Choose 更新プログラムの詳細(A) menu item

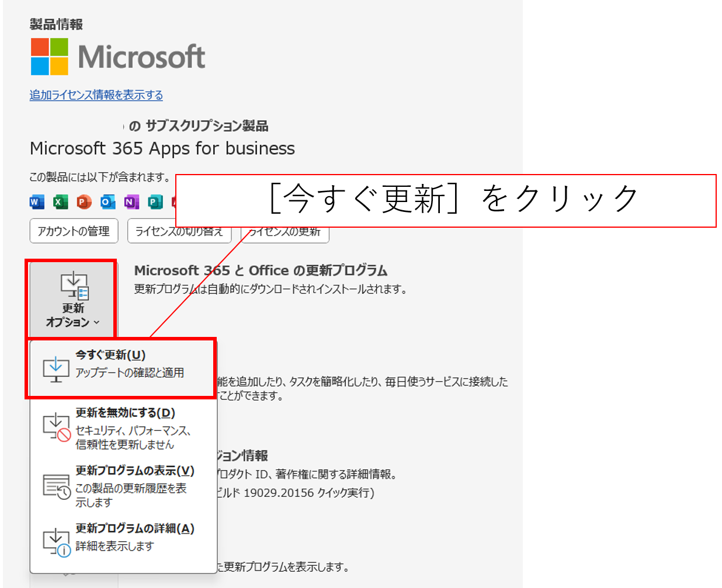(x=122, y=537)
